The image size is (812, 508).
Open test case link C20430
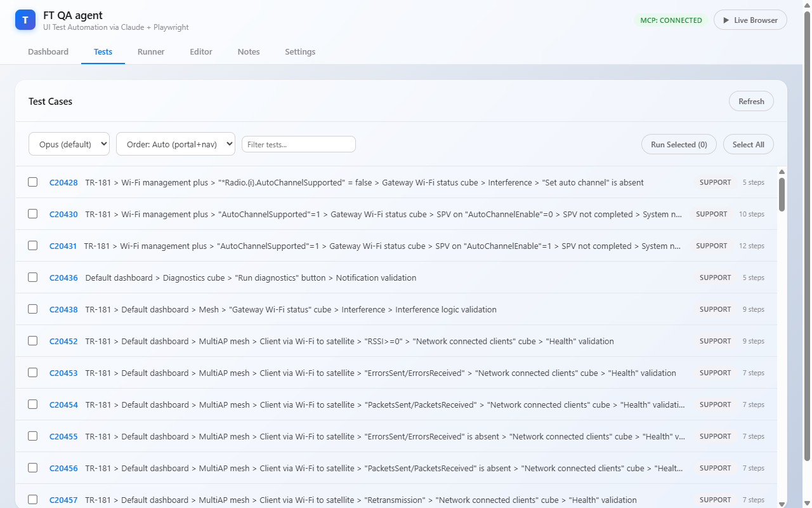(63, 214)
